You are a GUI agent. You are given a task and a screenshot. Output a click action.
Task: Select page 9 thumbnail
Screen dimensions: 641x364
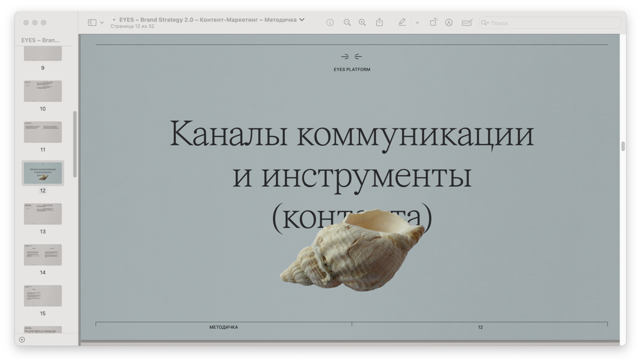[43, 53]
